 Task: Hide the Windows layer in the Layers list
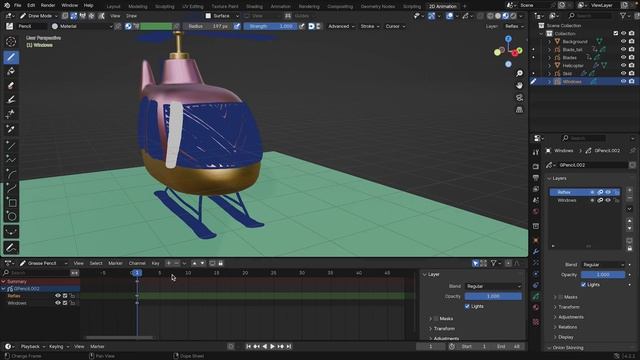click(608, 200)
